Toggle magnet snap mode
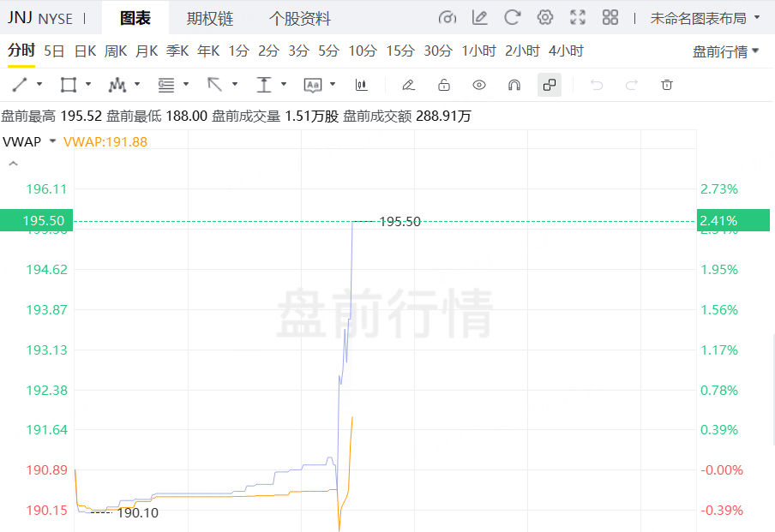Image resolution: width=775 pixels, height=532 pixels. 514,85
